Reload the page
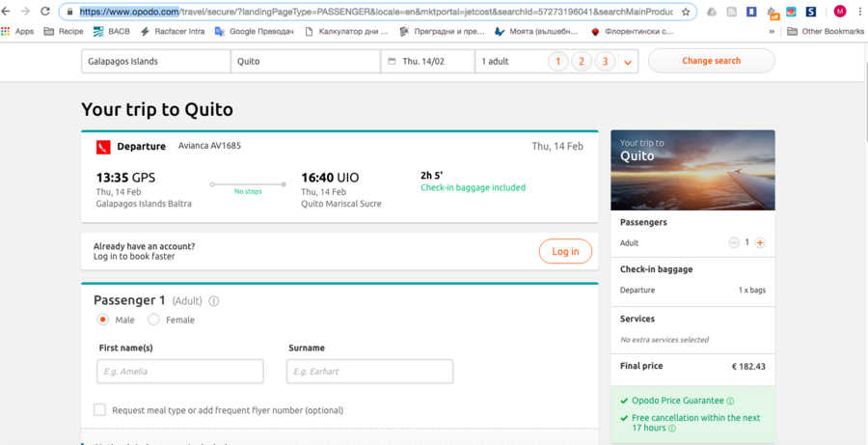The height and width of the screenshot is (445, 868). (x=45, y=11)
